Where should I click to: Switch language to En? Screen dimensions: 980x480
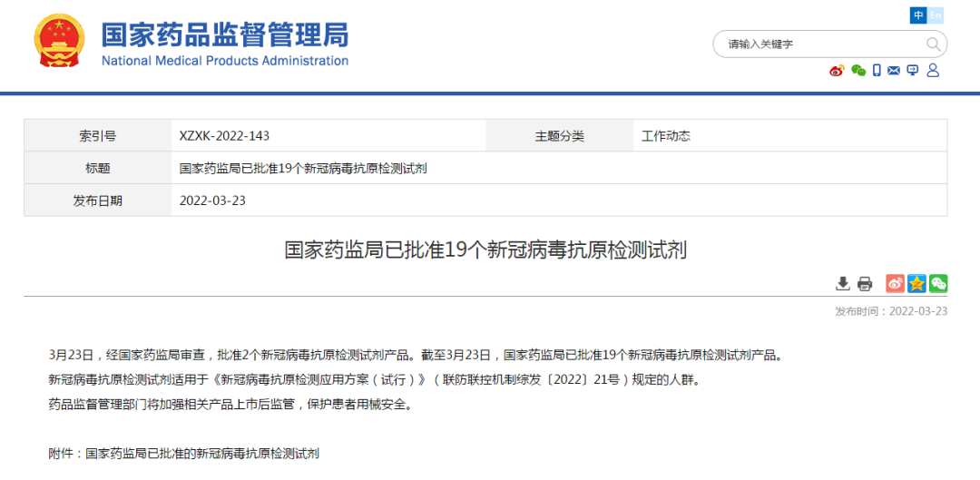point(936,15)
